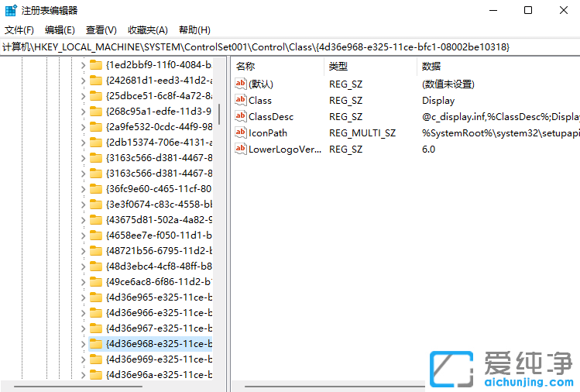Select the {2db15374-706e-4131 key label
The image size is (580, 392).
159,143
